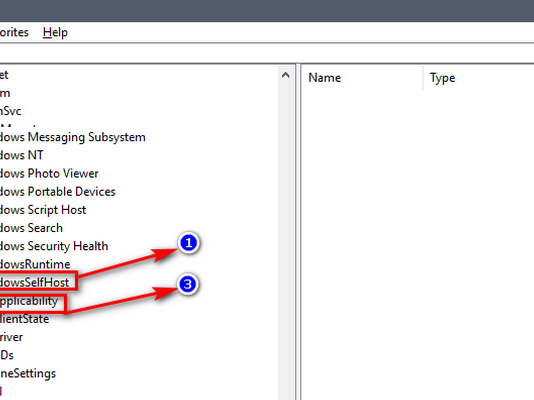
Task: Select the highlighted WindowsSelfHost key
Action: pos(34,282)
